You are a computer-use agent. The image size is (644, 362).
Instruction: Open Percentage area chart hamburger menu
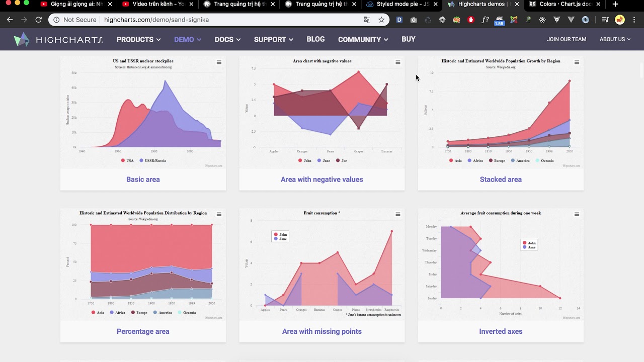(x=219, y=214)
